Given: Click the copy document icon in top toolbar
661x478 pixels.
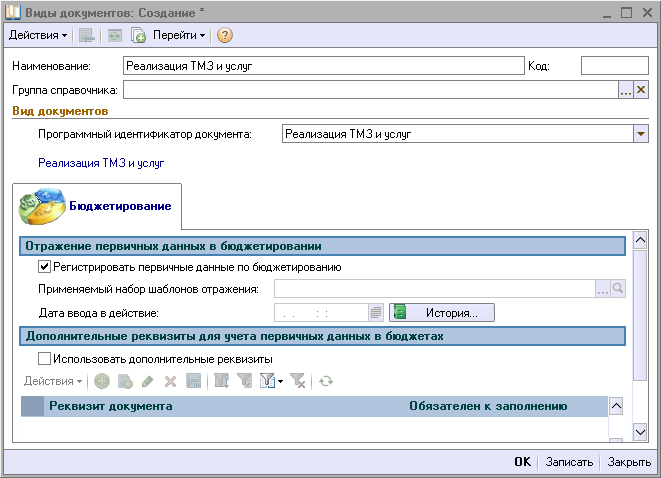Looking at the screenshot, I should [138, 35].
